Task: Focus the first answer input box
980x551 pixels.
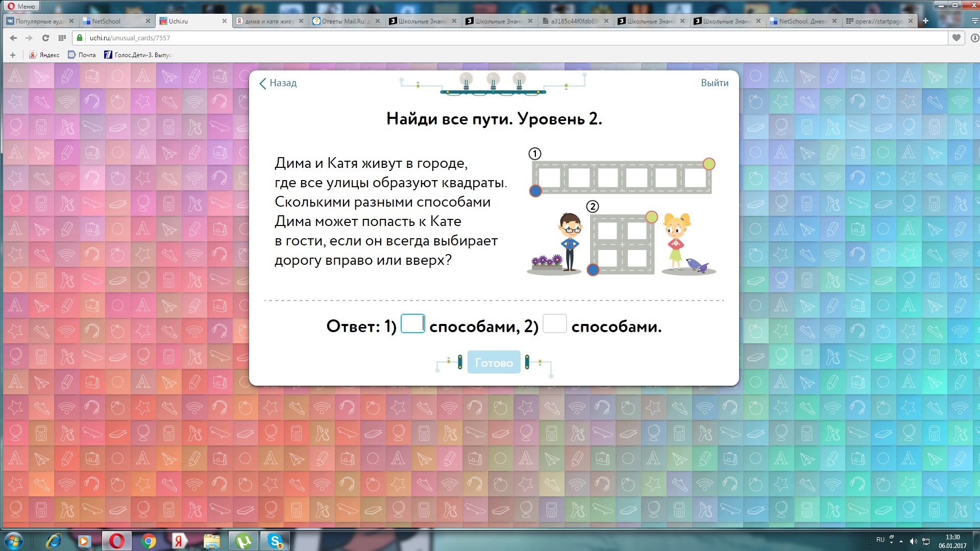Action: click(x=412, y=324)
